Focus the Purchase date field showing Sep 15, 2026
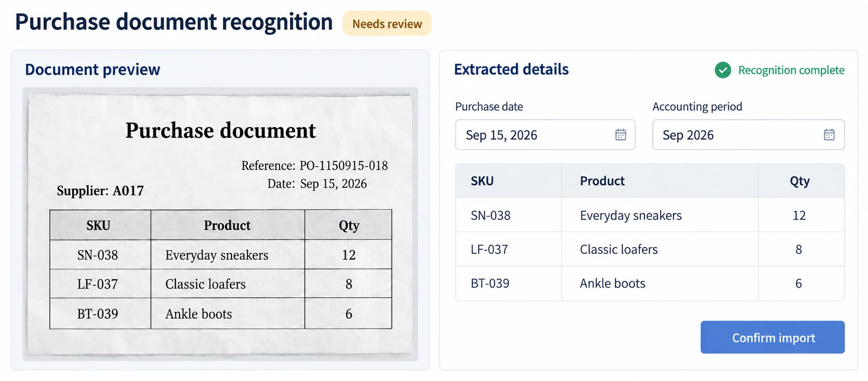This screenshot has width=868, height=381. pyautogui.click(x=545, y=135)
